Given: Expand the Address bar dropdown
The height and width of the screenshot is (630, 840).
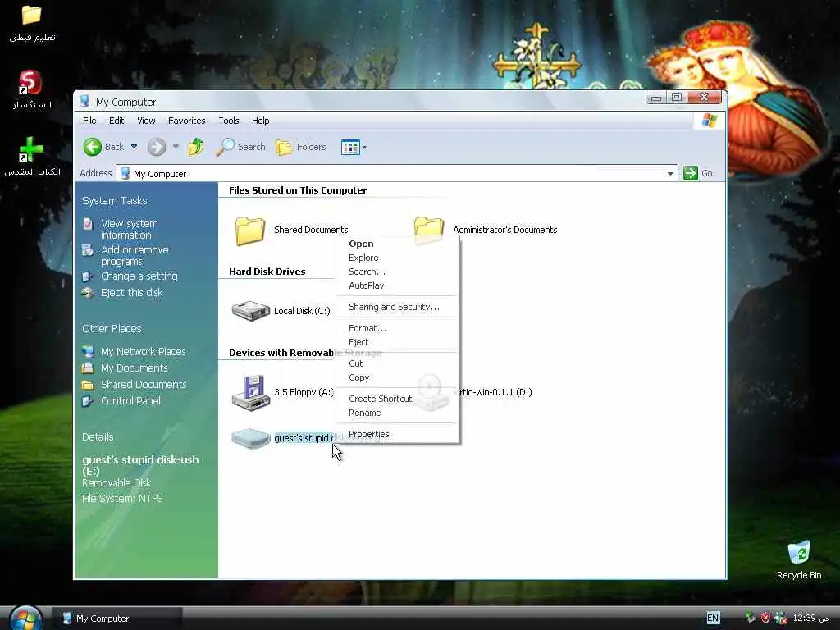Looking at the screenshot, I should coord(670,174).
